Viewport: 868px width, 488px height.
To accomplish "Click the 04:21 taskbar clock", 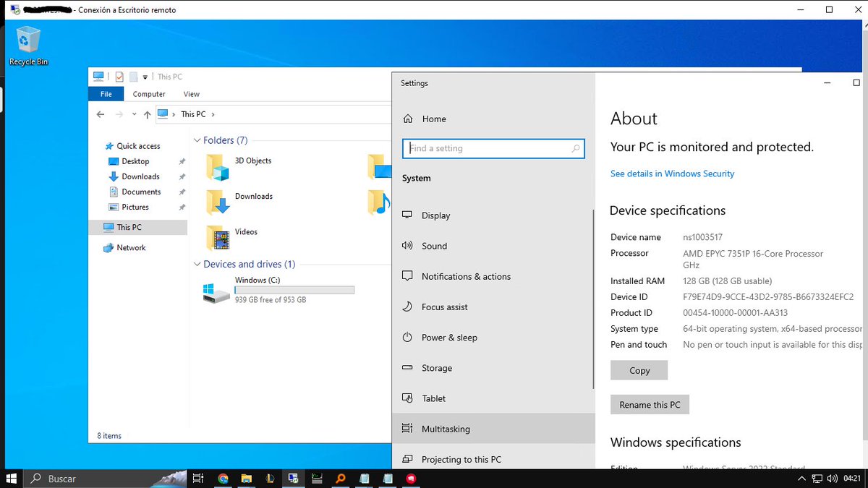I will (852, 479).
